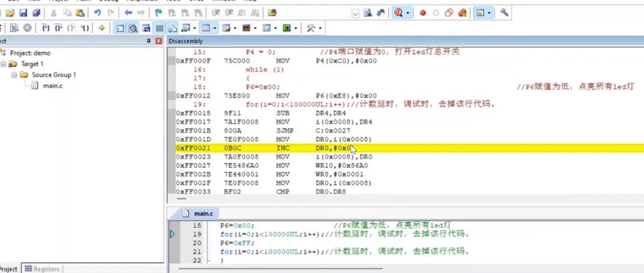The height and width of the screenshot is (273, 644).
Task: Open the debug session dropdown arrow
Action: [x=407, y=13]
